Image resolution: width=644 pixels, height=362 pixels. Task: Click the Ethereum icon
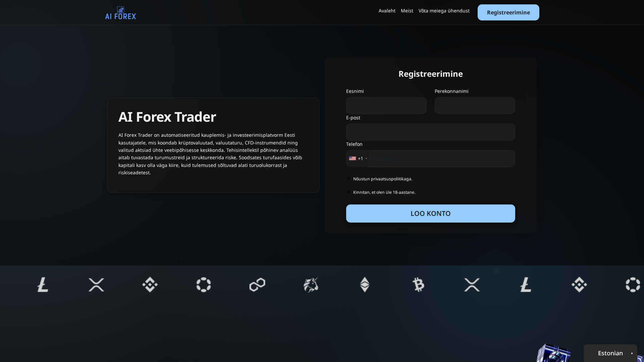[365, 285]
